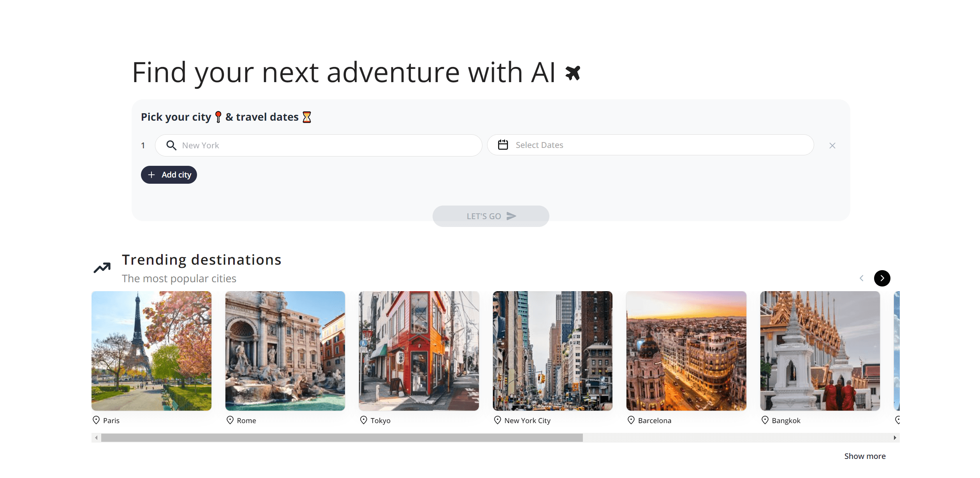Click the LET'S GO button
The height and width of the screenshot is (478, 980).
pyautogui.click(x=491, y=216)
